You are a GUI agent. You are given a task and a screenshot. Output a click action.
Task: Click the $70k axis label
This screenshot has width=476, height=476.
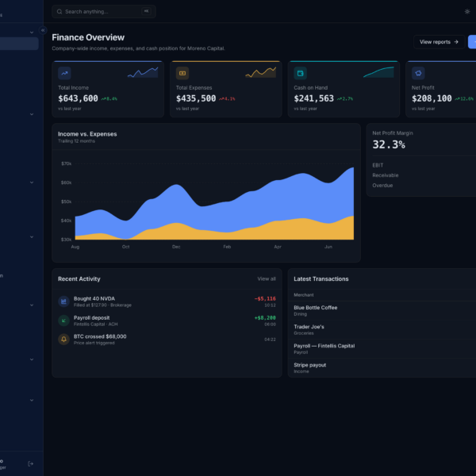[x=66, y=163]
